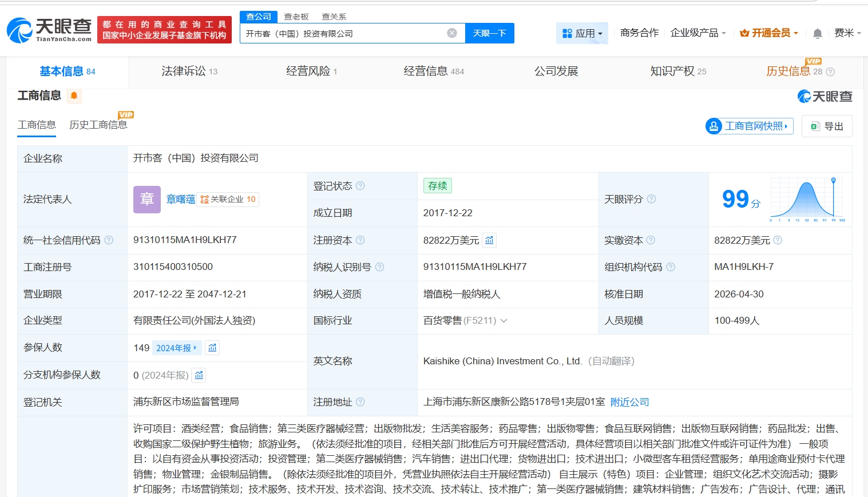Viewport: 868px width, 497px height.
Task: Open the 公司发展 tab
Action: (x=556, y=71)
